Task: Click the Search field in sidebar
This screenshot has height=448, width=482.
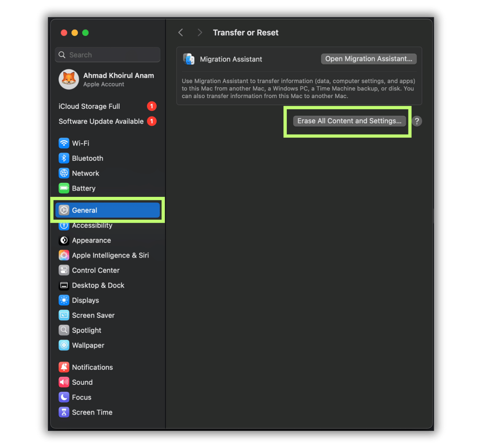Action: point(108,55)
